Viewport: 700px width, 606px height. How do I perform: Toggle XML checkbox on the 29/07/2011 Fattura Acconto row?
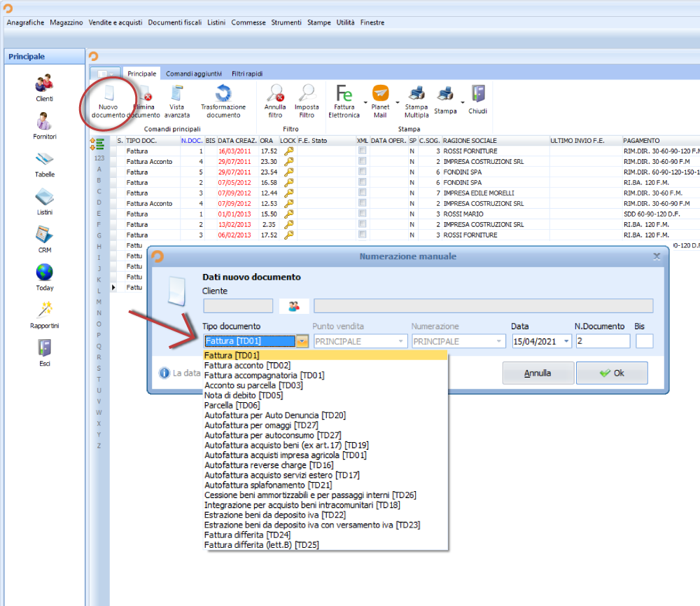click(363, 161)
